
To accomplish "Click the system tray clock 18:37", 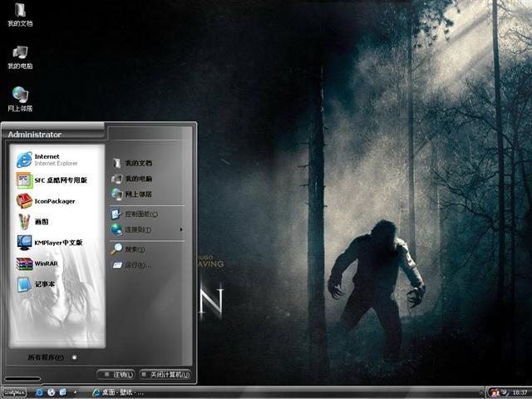I will (x=520, y=393).
